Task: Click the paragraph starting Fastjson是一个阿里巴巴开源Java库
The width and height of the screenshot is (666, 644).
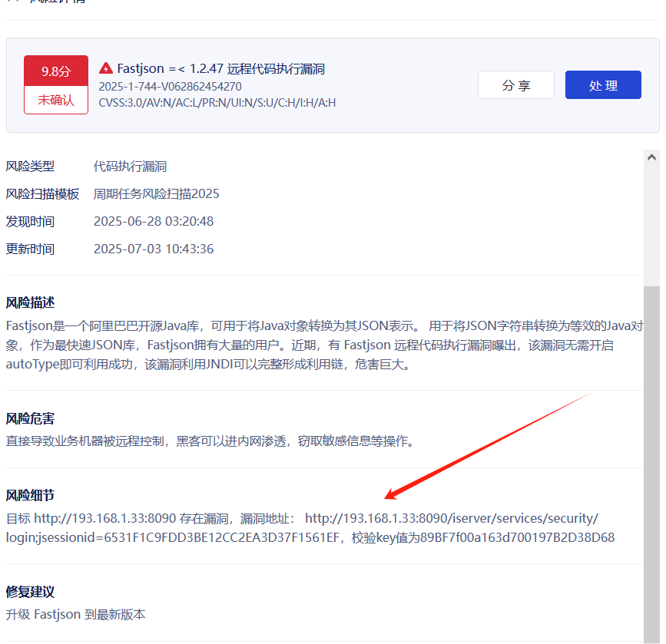Action: click(x=324, y=345)
